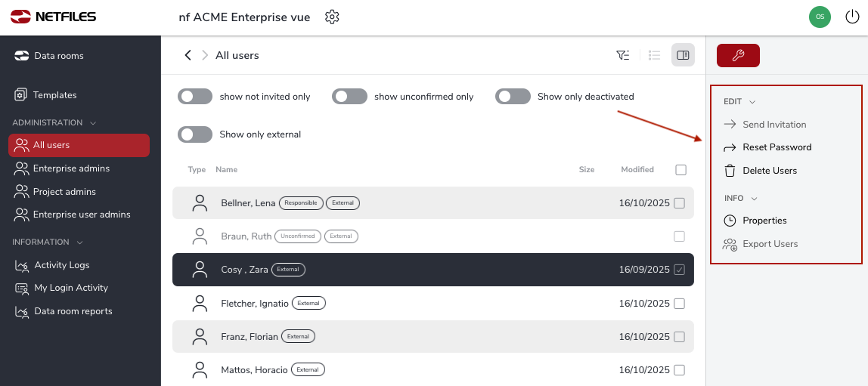
Task: Enable the show not invited only toggle
Action: tap(195, 97)
